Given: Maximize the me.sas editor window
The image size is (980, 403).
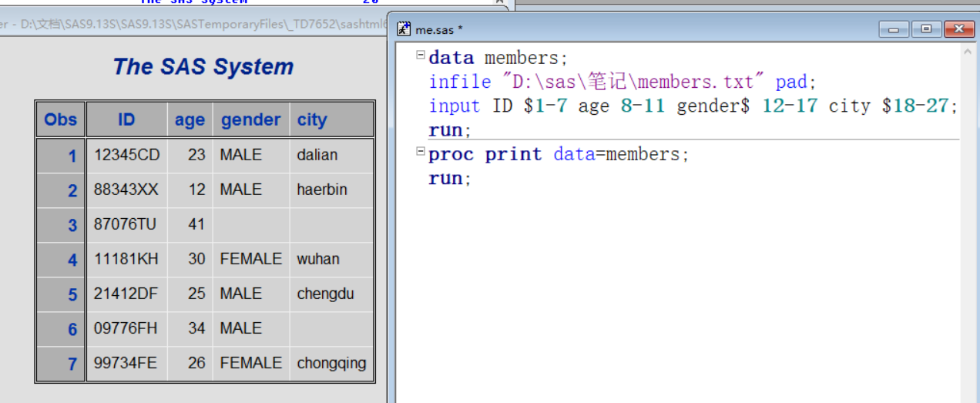Looking at the screenshot, I should (x=926, y=29).
